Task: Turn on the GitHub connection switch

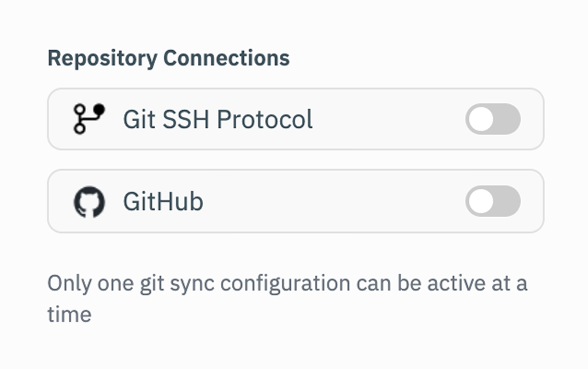Action: (492, 201)
